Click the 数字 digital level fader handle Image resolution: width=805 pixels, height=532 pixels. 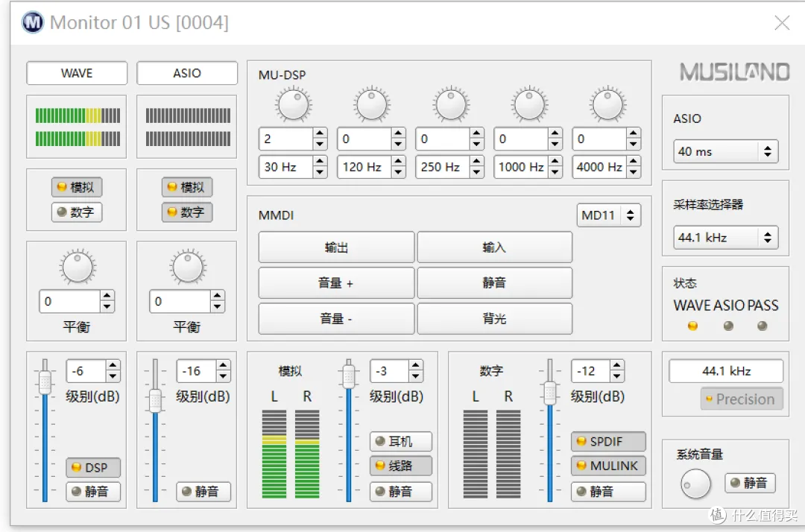550,393
